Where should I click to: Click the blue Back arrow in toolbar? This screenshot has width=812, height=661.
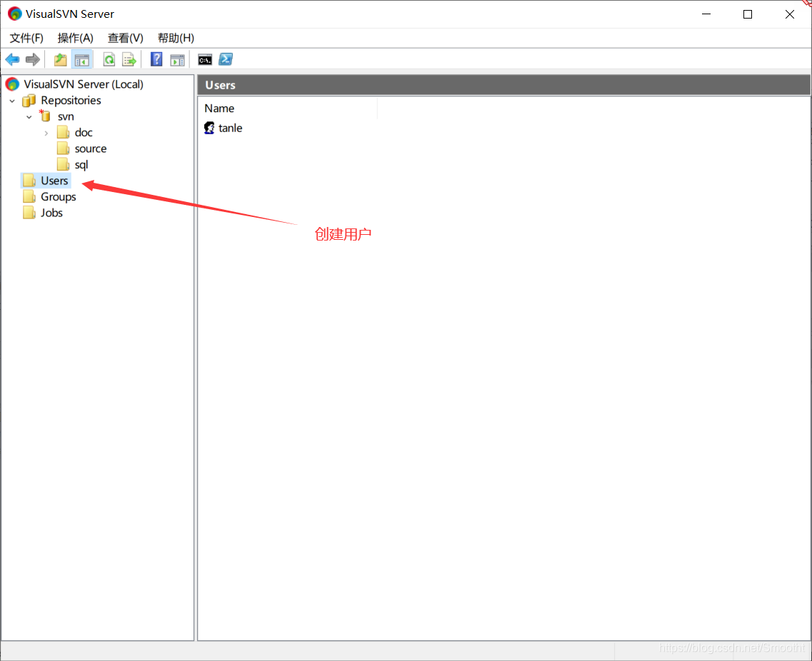click(12, 59)
